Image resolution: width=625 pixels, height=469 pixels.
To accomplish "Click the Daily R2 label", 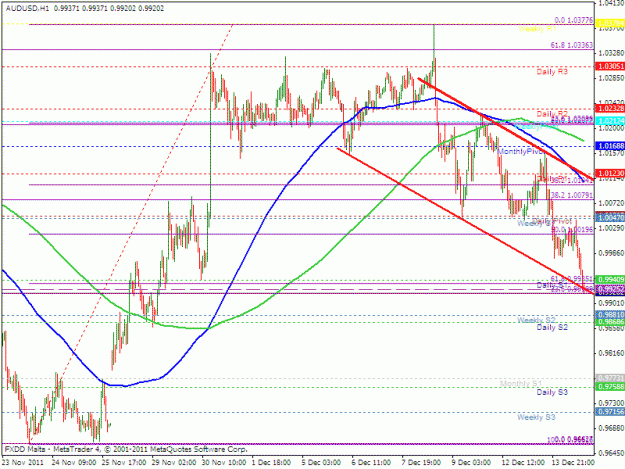I will pos(552,114).
